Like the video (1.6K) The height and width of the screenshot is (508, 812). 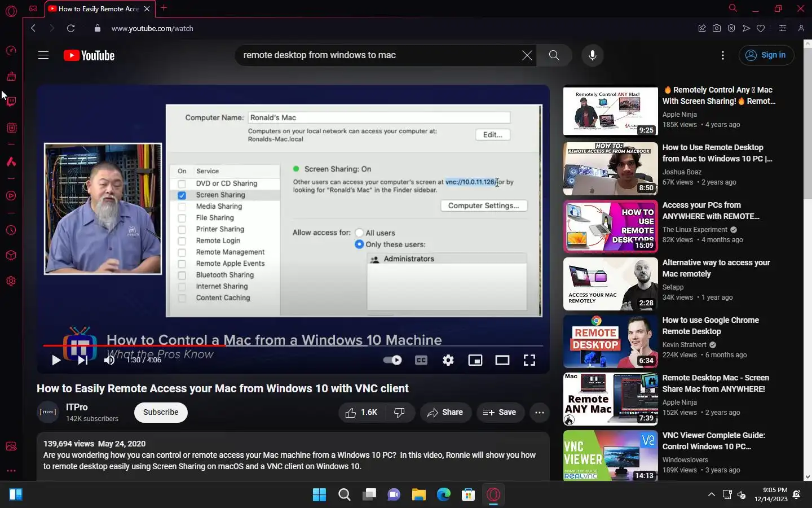361,413
